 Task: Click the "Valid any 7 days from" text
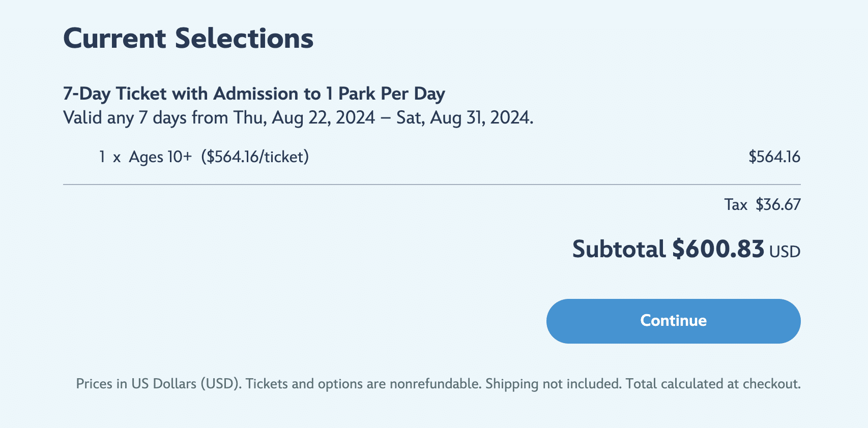(146, 118)
